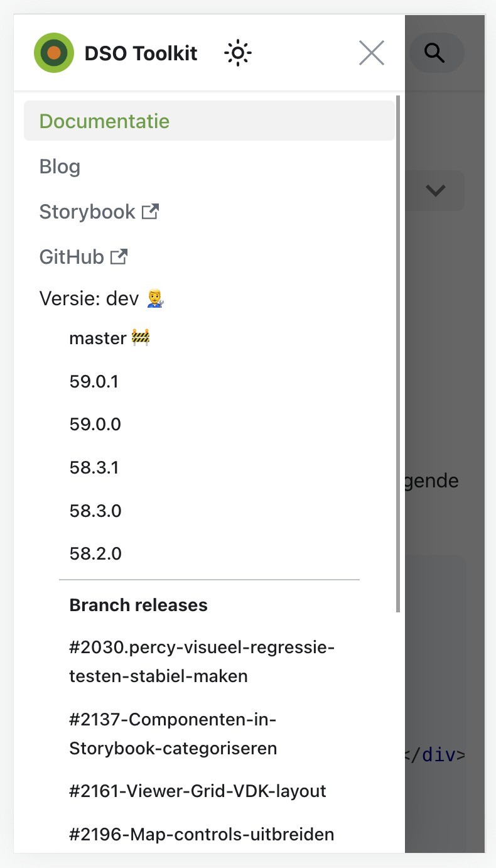Select the Documentatie menu item
This screenshot has width=496, height=868.
104,121
